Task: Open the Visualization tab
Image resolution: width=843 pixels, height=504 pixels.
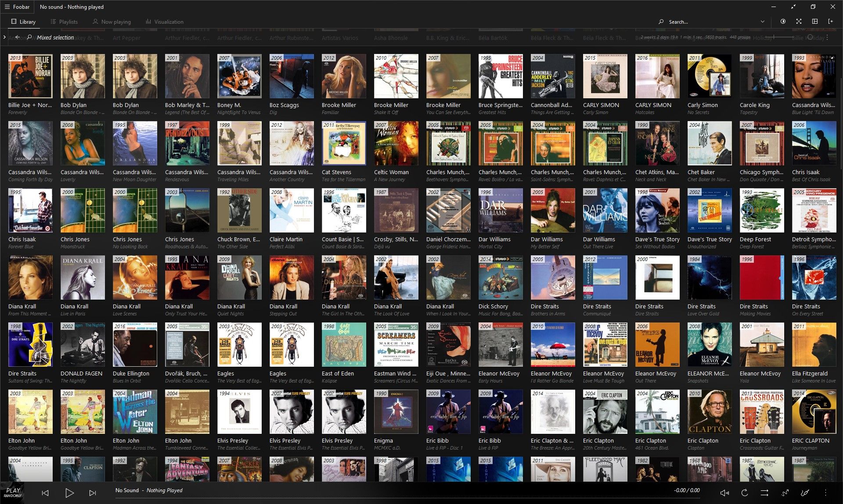Action: 165,21
